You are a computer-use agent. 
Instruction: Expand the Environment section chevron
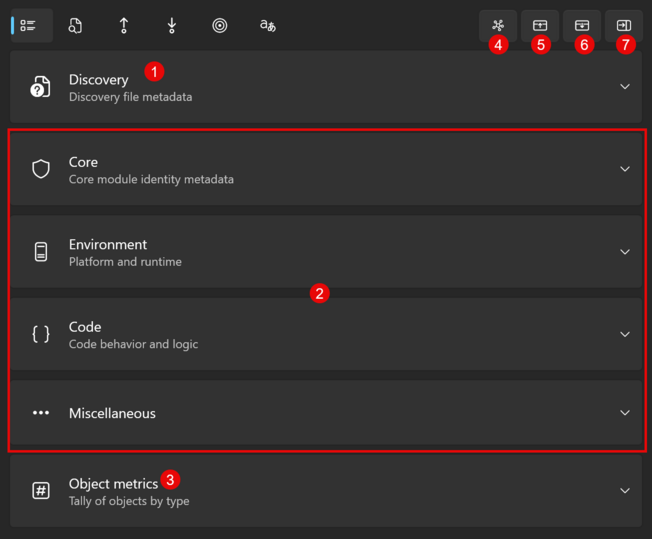point(625,252)
